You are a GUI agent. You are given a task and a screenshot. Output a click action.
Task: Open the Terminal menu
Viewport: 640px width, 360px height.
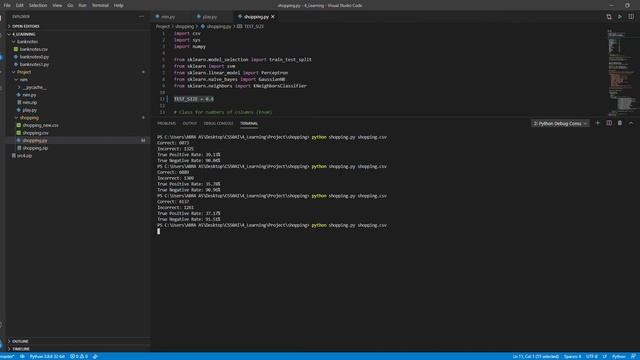click(100, 5)
